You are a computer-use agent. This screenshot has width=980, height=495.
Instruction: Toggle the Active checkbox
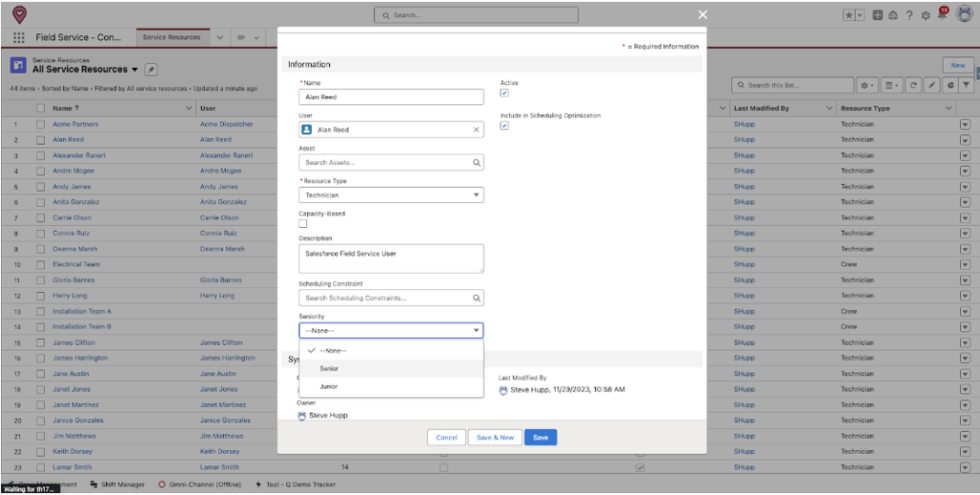point(504,93)
